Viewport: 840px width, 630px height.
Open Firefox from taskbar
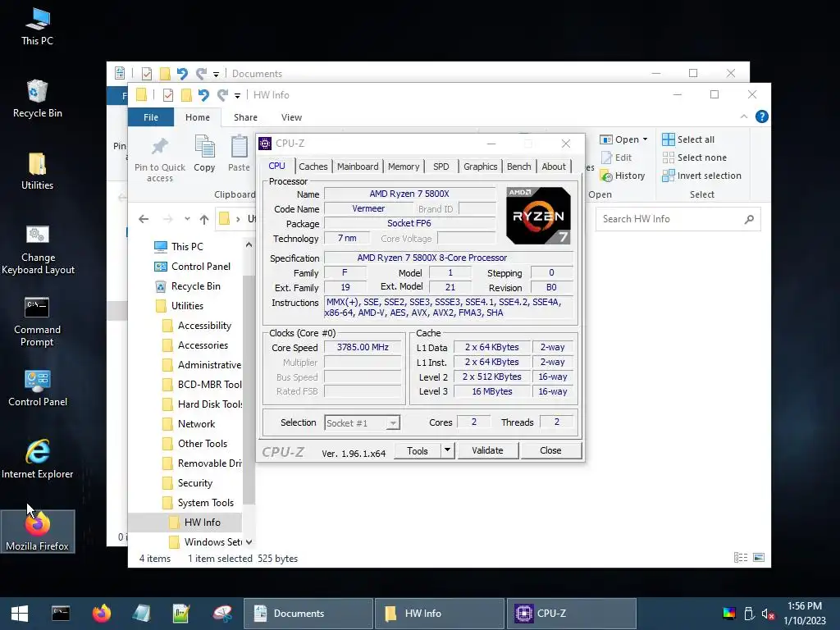(x=101, y=614)
